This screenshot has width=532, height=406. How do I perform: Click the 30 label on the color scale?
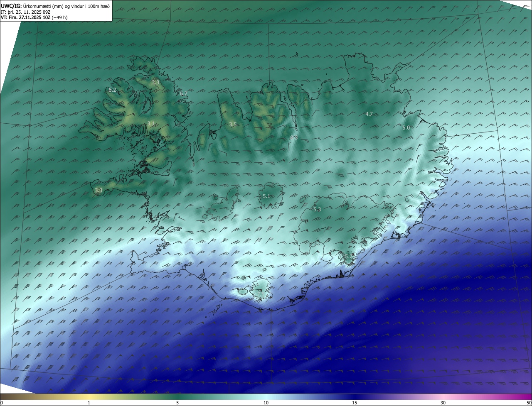pos(443,403)
